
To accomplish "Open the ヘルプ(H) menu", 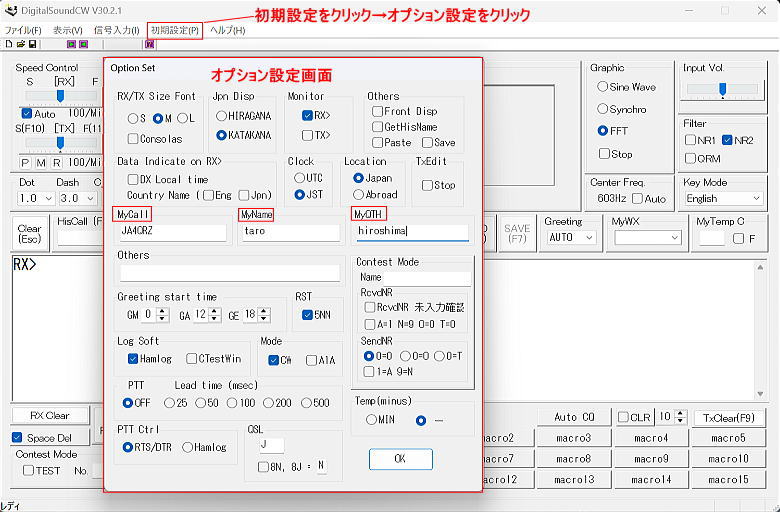I will coord(227,30).
